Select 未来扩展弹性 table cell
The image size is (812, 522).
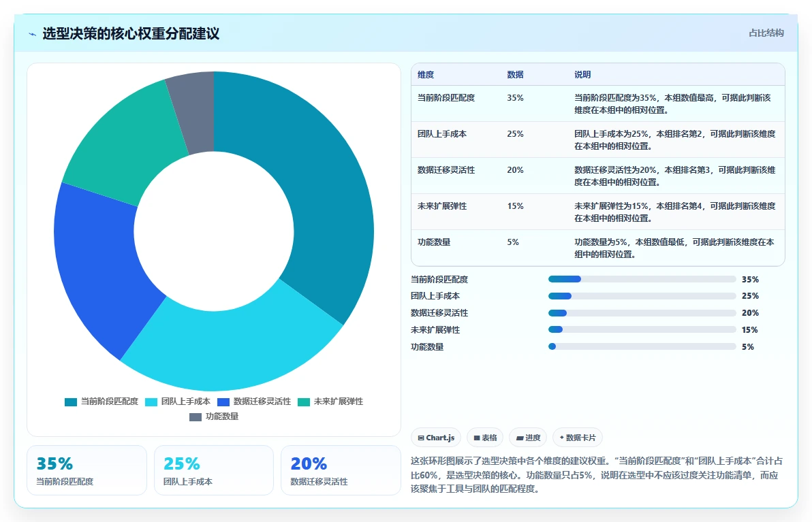(441, 206)
